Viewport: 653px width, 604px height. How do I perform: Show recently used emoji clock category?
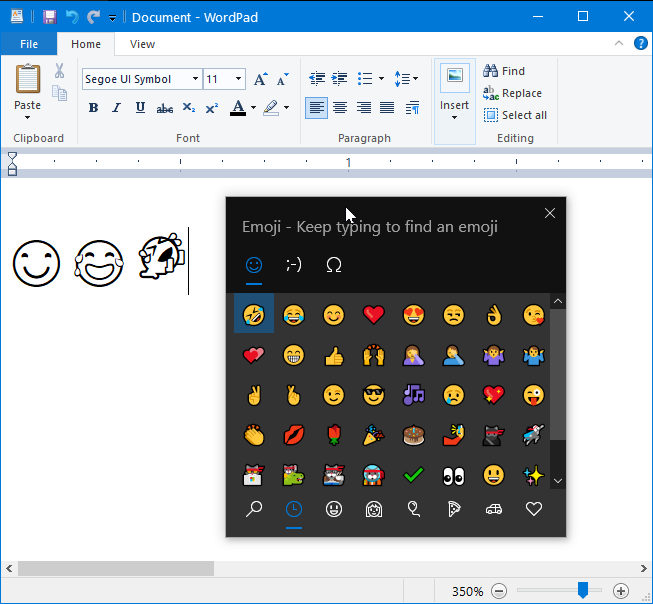294,509
